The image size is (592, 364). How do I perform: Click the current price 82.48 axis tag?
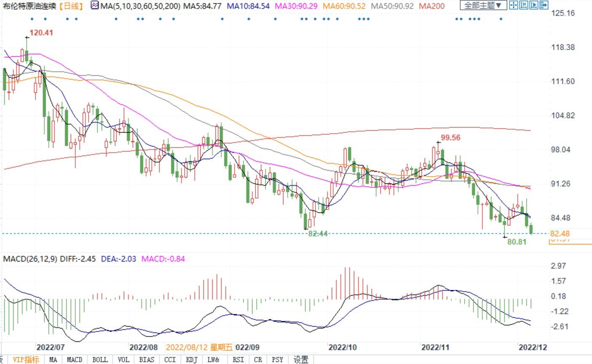tap(560, 233)
